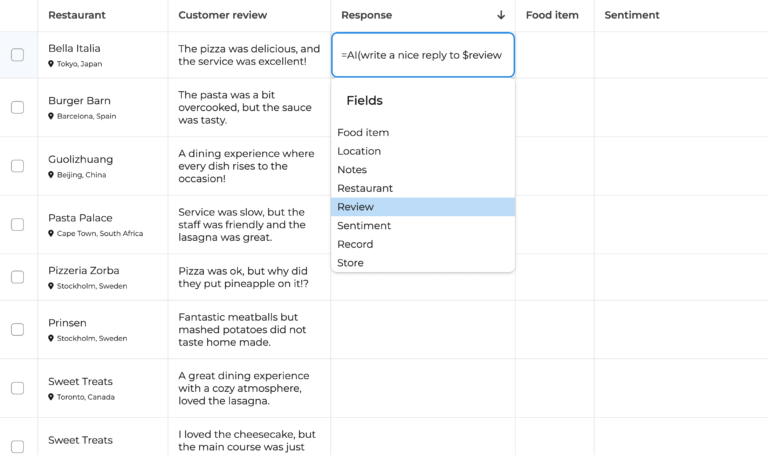Image resolution: width=768 pixels, height=455 pixels.
Task: Check the box beside Pasta Palace
Action: pos(17,225)
